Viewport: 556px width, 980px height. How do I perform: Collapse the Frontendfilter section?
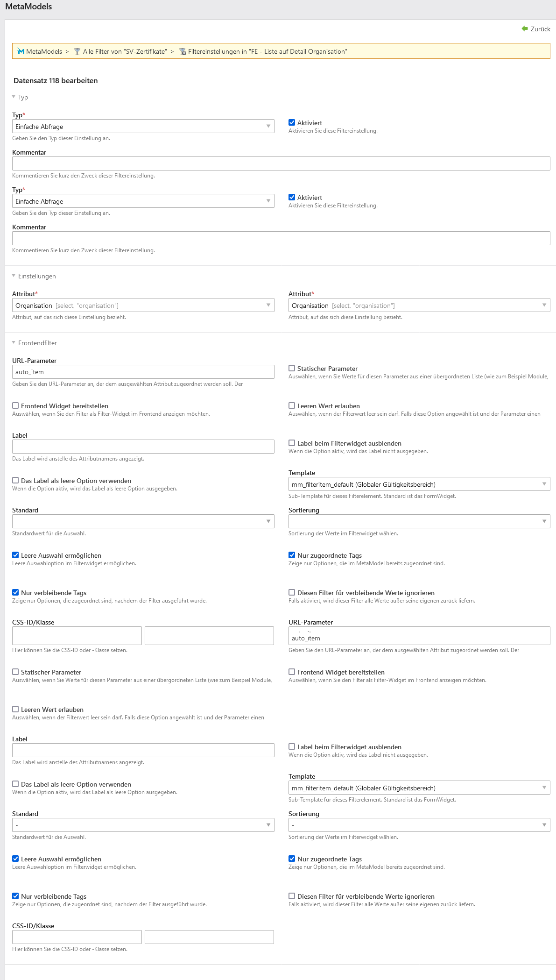coord(37,343)
